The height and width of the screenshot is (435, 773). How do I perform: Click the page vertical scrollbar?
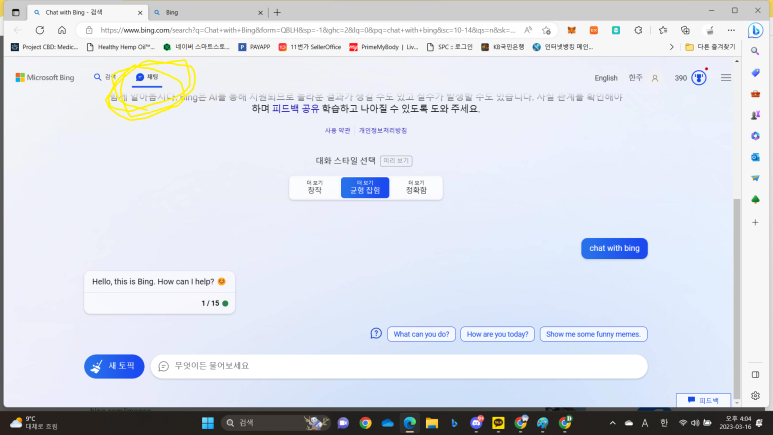click(737, 296)
